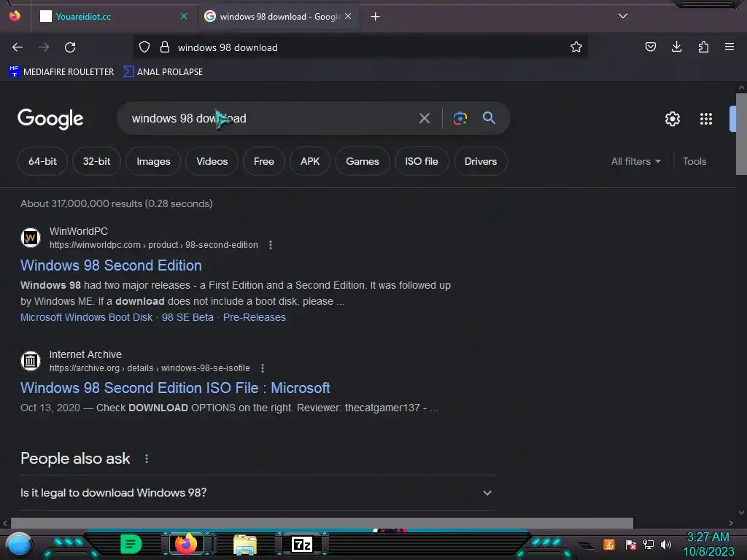Screen dimensions: 747x560
Task: Close the windows 98 download tab
Action: (x=348, y=16)
